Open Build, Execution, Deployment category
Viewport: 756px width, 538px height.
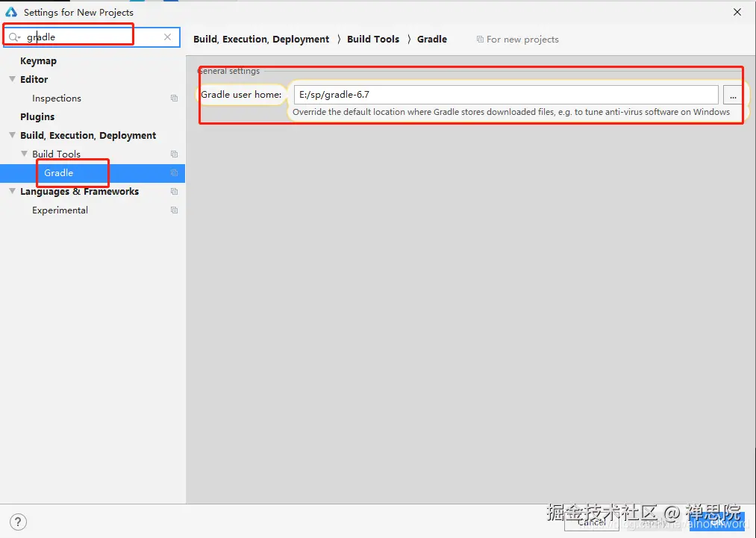pos(88,136)
